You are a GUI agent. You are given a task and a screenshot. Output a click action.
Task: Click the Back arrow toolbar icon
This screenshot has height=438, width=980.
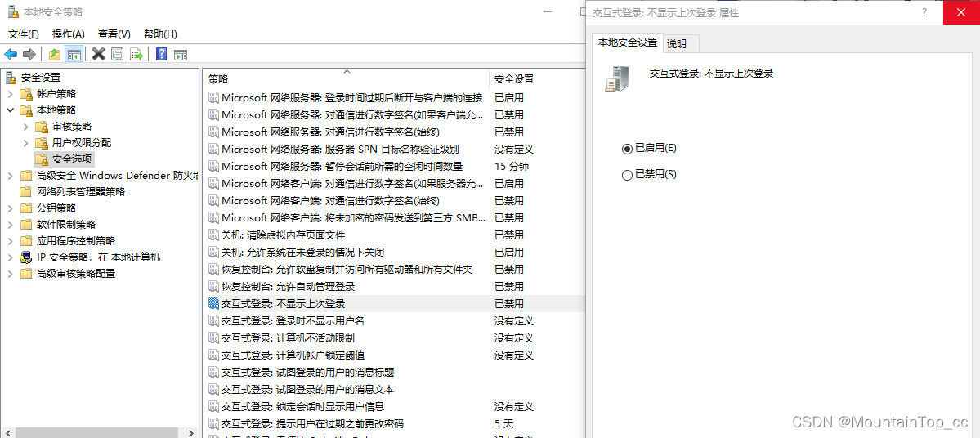pos(11,55)
